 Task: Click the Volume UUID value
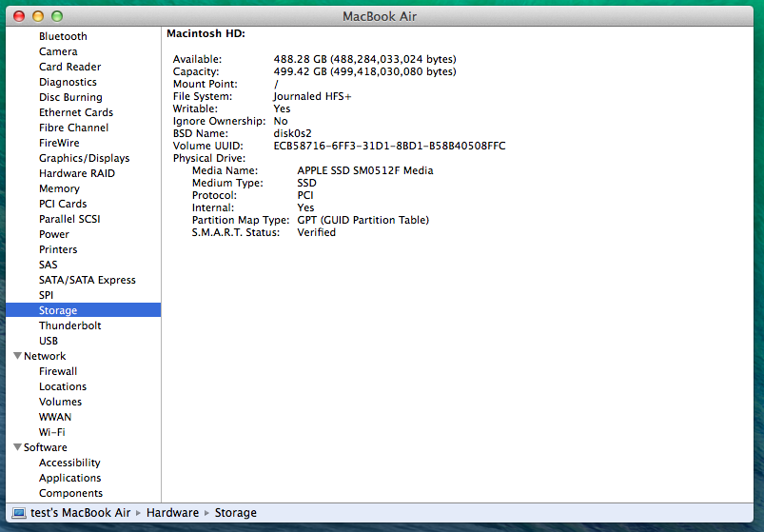point(389,147)
